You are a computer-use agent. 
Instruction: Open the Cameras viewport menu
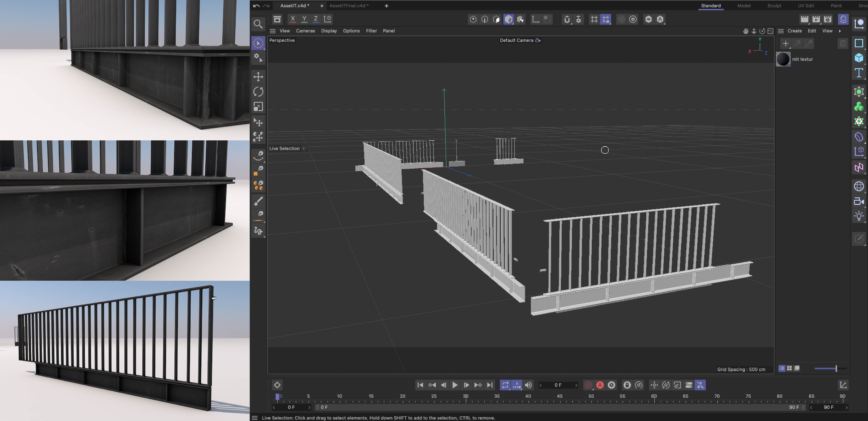pyautogui.click(x=305, y=31)
